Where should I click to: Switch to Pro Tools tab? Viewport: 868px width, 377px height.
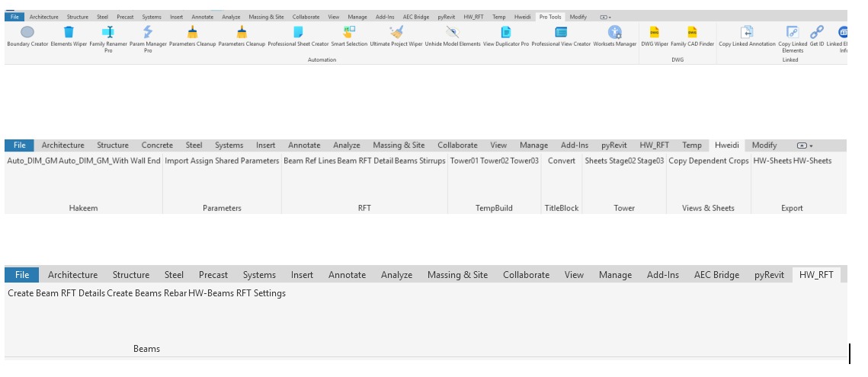(x=550, y=18)
